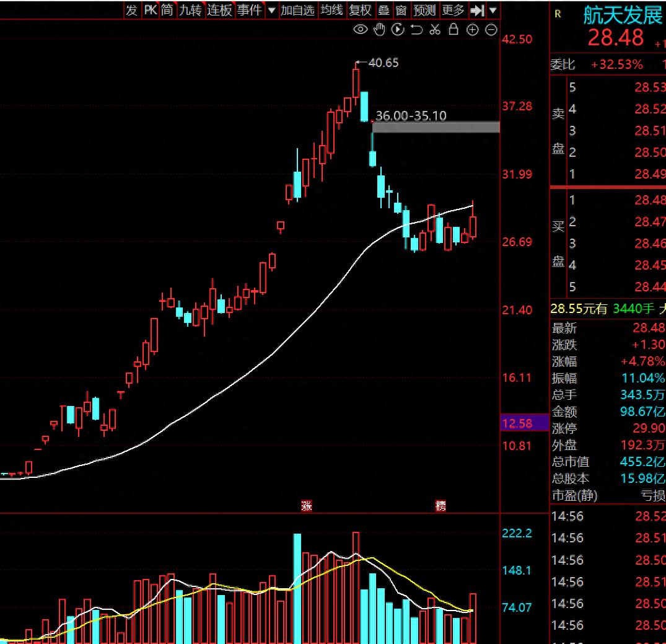Click the 36.00-35.10 gap label
This screenshot has height=644, width=666.
411,116
